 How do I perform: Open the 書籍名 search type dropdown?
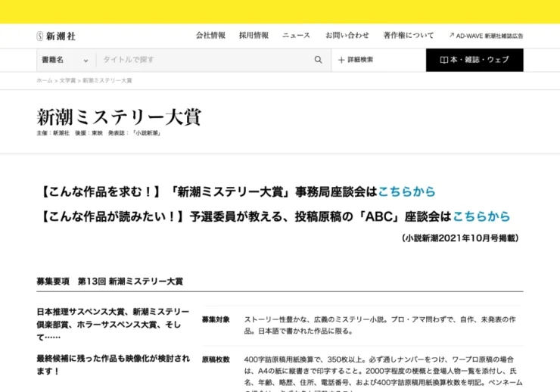pos(66,60)
